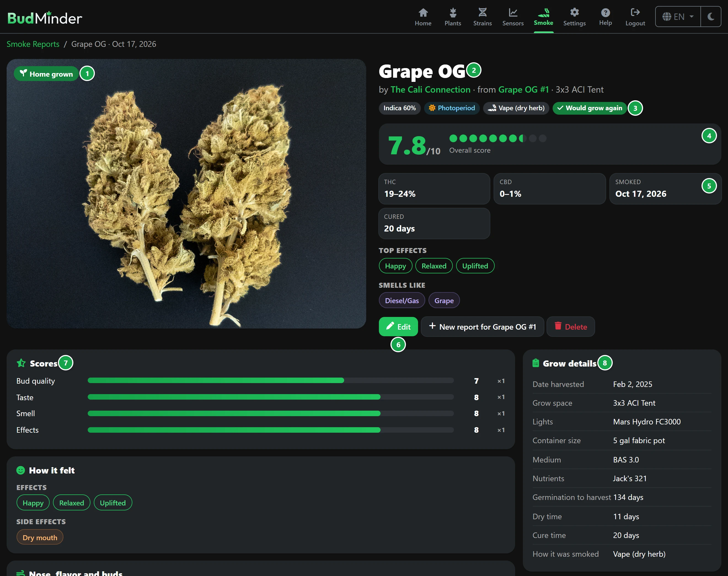Screen dimensions: 728x576
Task: Click the Relaxed chip under Effects
Action: pos(71,503)
